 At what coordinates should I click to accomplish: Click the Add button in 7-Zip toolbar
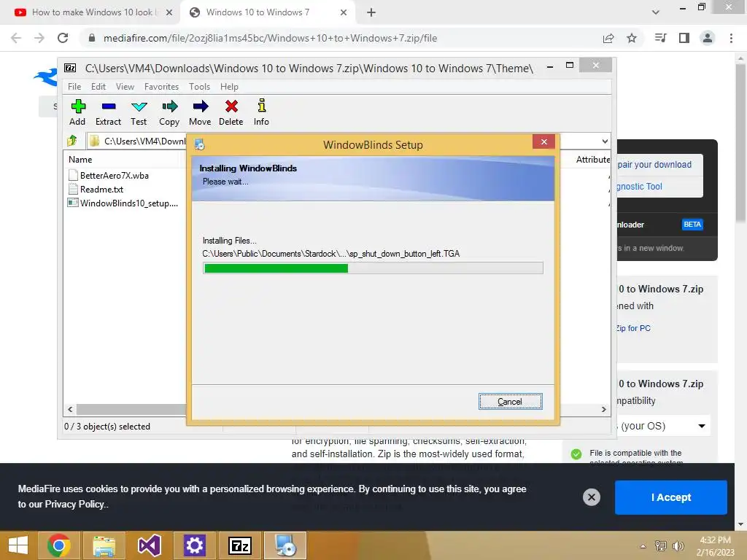point(77,112)
